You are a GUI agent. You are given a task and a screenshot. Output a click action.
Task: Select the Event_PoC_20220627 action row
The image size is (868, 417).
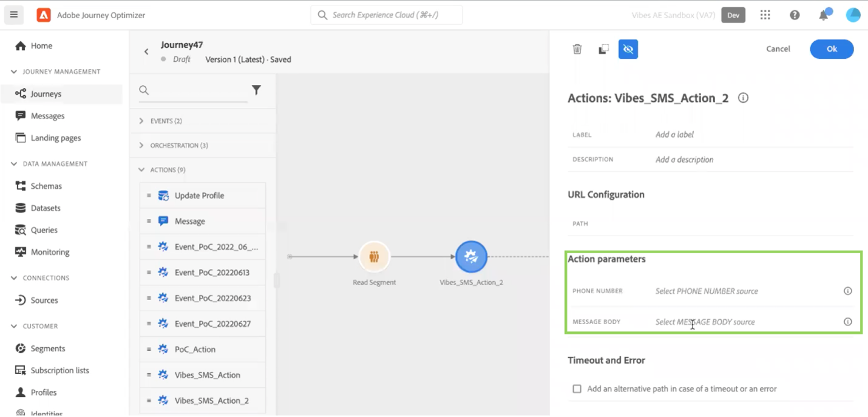tap(203, 324)
